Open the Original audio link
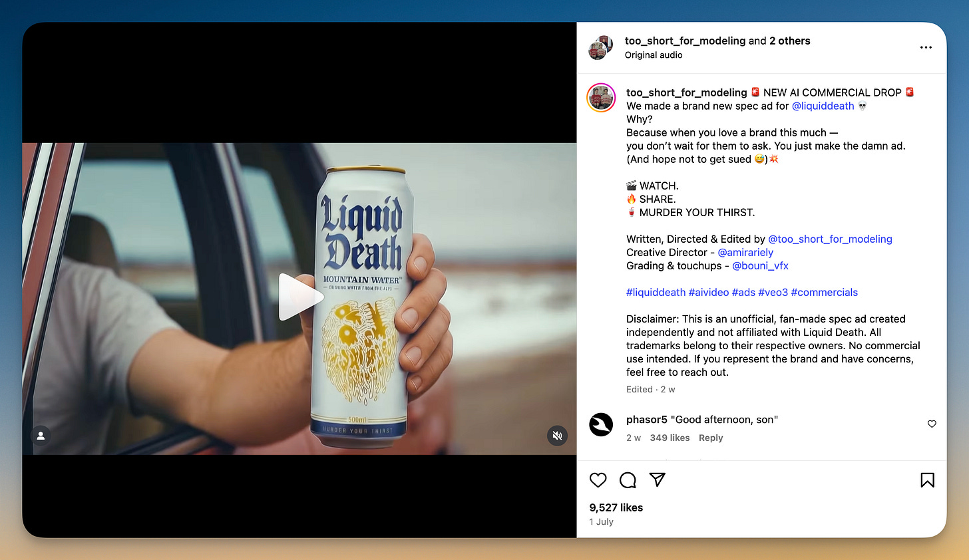 pos(654,55)
